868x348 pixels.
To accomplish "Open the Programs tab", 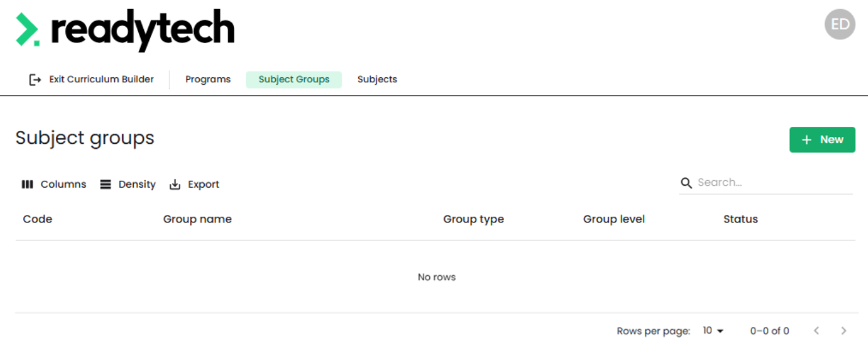I will pos(208,80).
